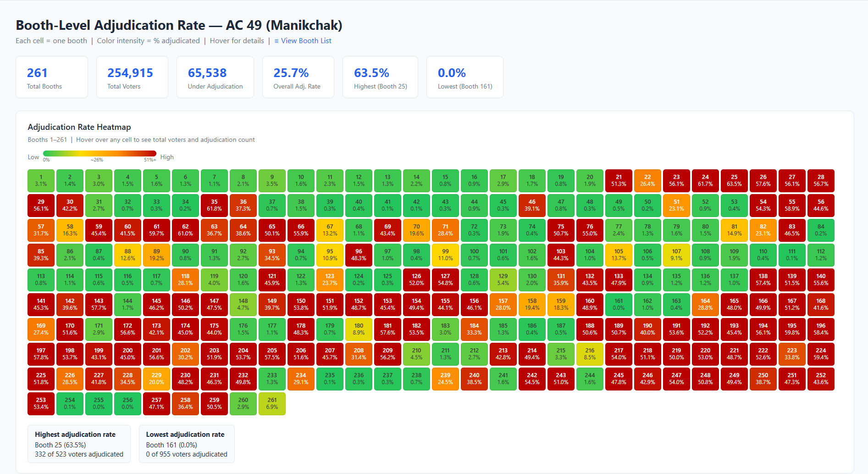Click the Highest adjudication rate info box
868x474 pixels.
[79, 444]
